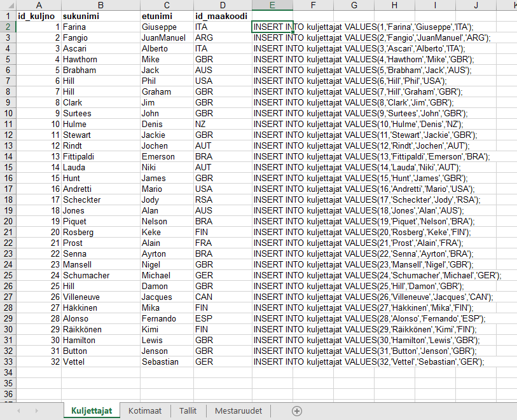The width and height of the screenshot is (517, 420).
Task: Click the previous sheet tab scroll arrow
Action: [x=18, y=411]
